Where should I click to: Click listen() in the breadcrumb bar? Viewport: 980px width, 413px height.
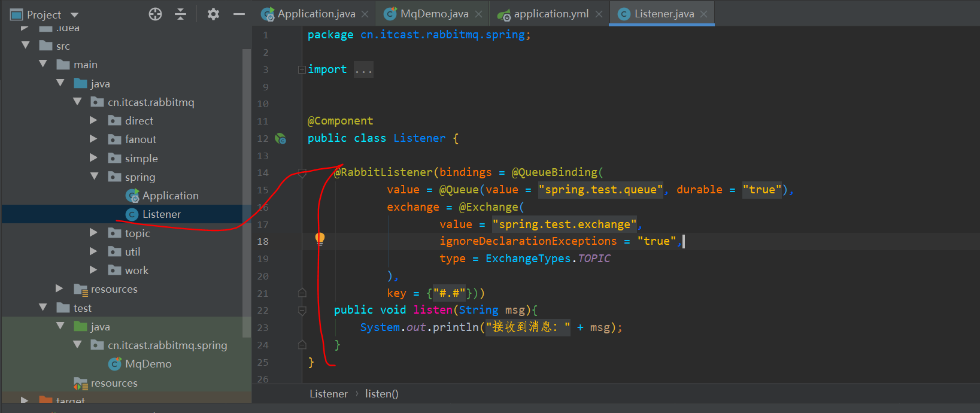tap(381, 394)
